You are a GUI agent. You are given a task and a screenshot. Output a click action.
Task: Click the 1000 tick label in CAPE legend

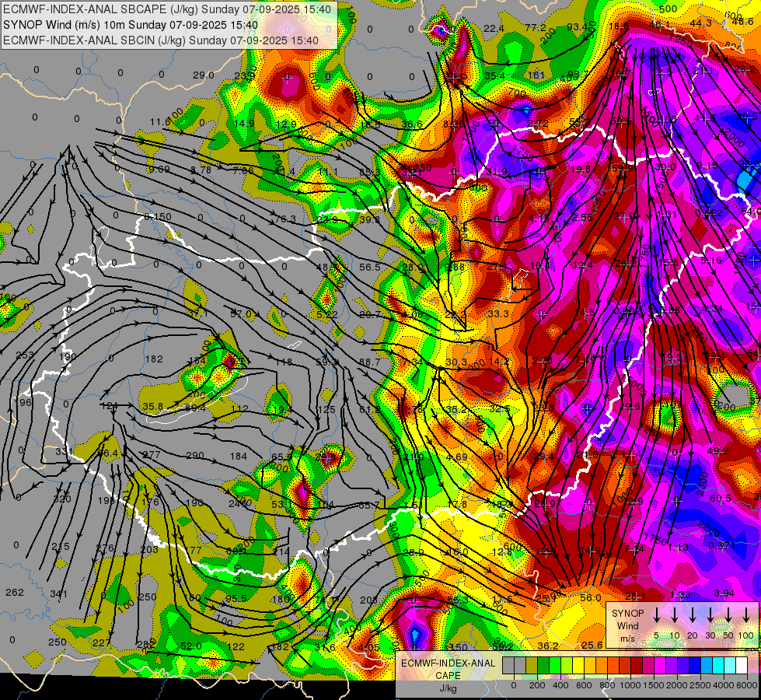coord(630,685)
